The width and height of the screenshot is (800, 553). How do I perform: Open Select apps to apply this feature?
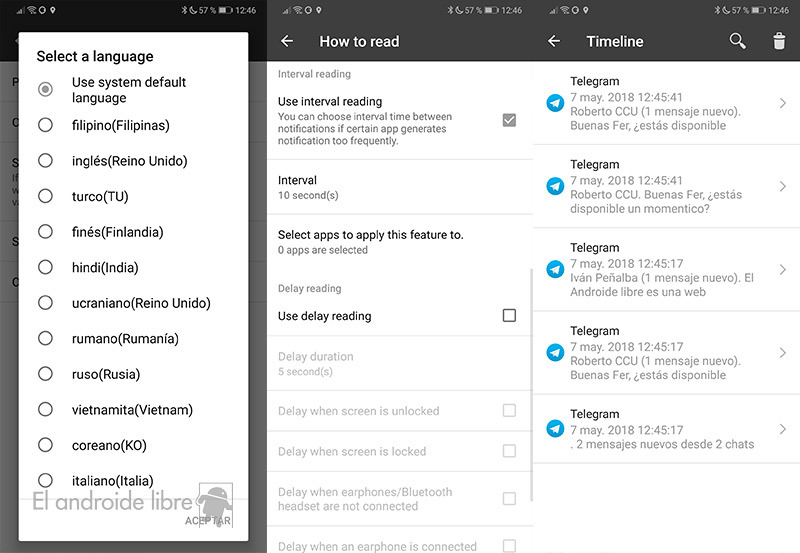(x=399, y=242)
